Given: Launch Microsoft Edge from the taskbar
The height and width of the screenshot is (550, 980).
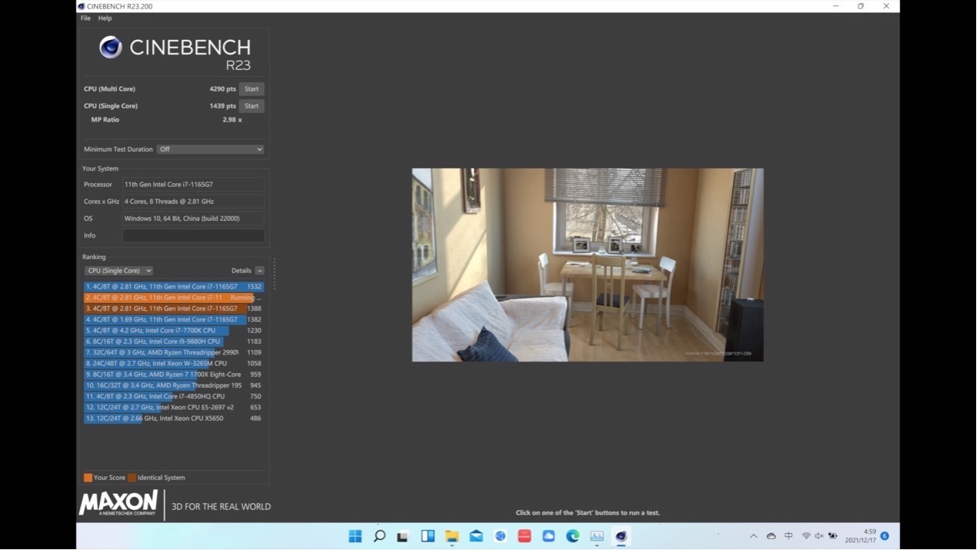Looking at the screenshot, I should pyautogui.click(x=573, y=536).
